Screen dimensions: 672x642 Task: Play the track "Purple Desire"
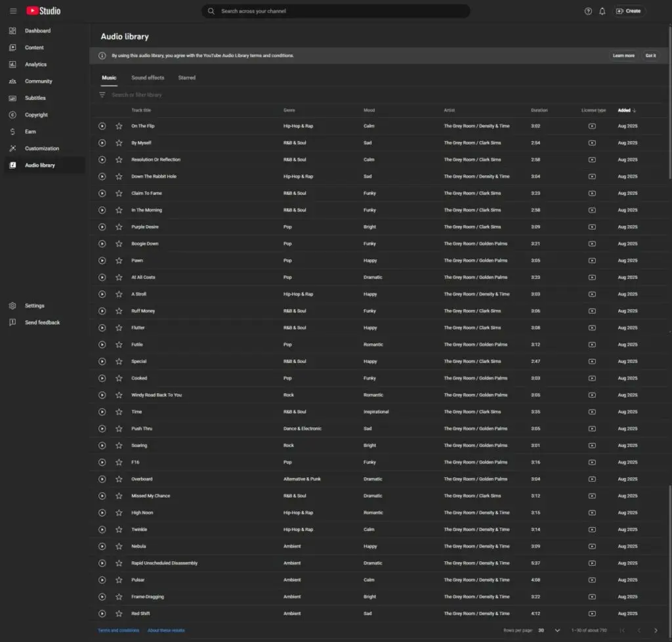coord(102,226)
